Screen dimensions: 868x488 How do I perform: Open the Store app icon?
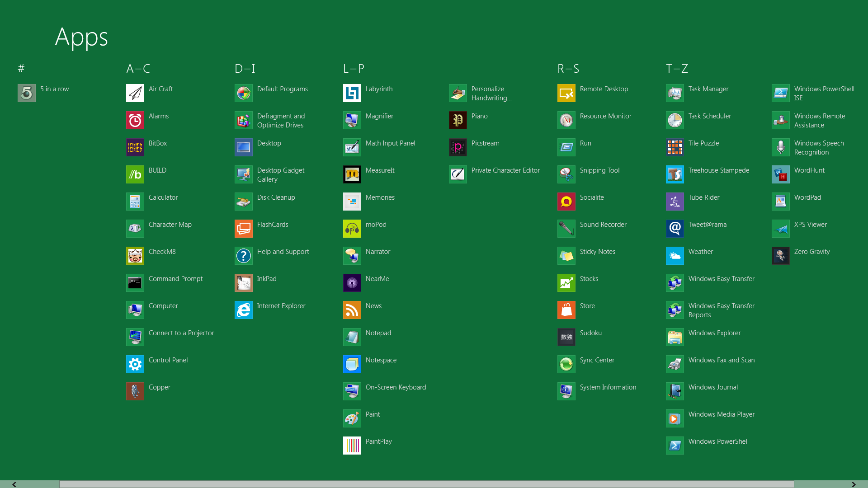click(566, 310)
